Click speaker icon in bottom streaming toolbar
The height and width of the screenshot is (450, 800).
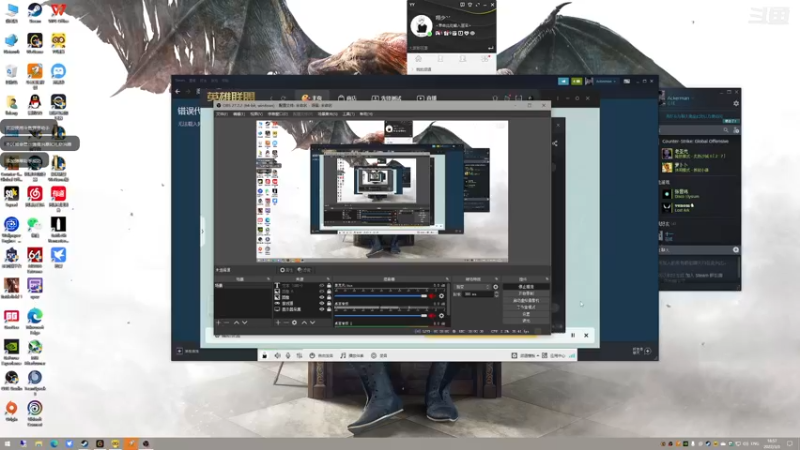(x=277, y=356)
